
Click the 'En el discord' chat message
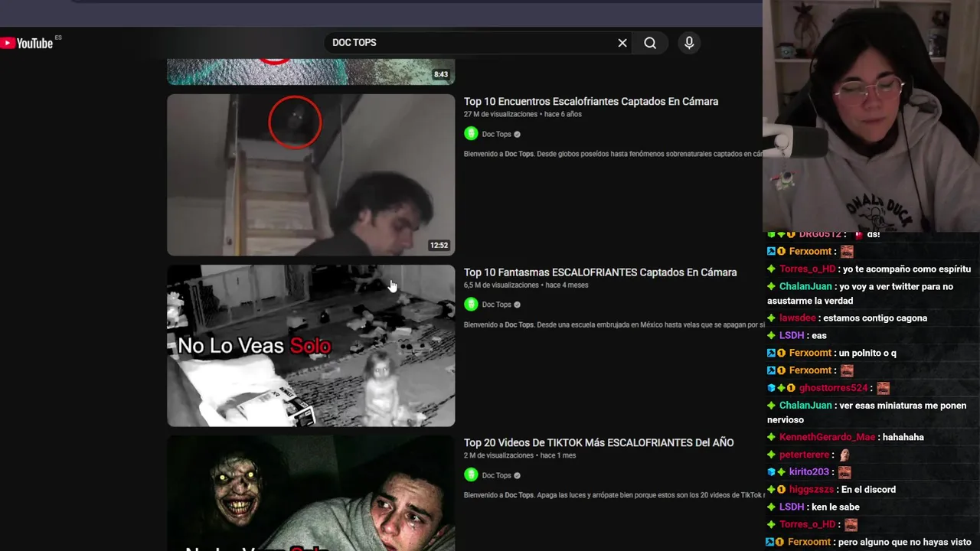point(868,489)
